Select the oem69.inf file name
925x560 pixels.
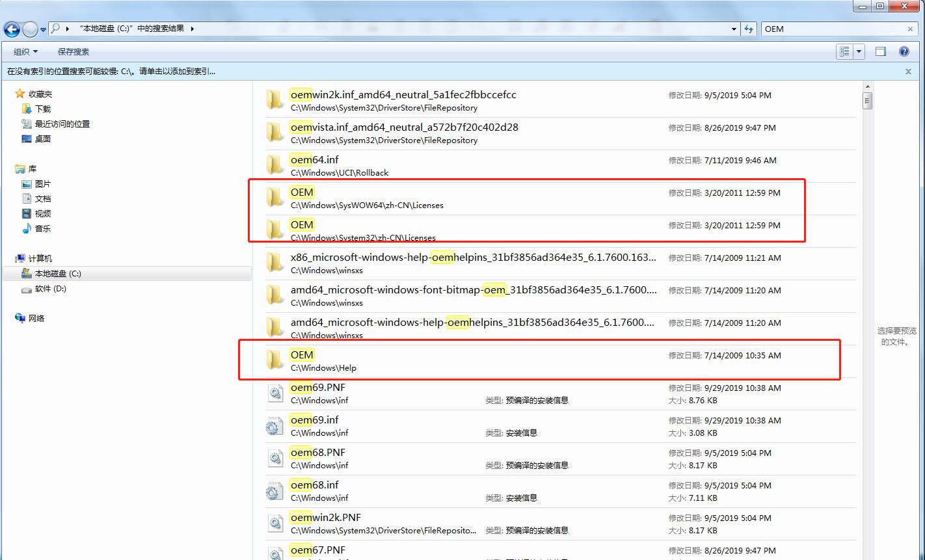315,420
